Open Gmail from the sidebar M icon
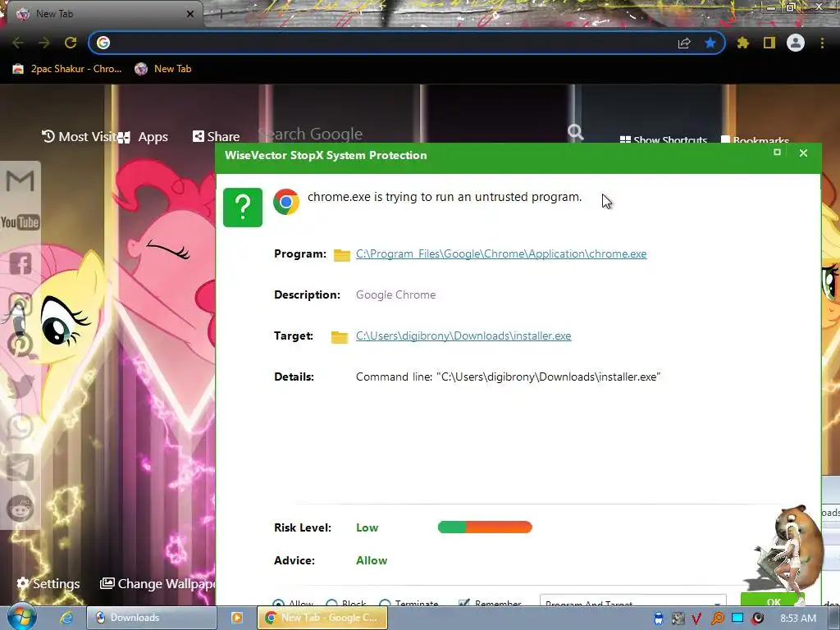The image size is (840, 630). point(21,181)
